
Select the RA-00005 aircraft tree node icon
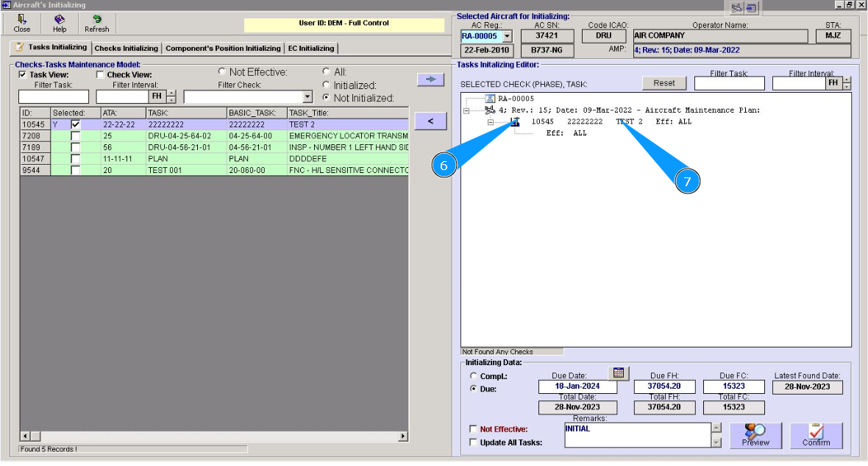(x=491, y=99)
